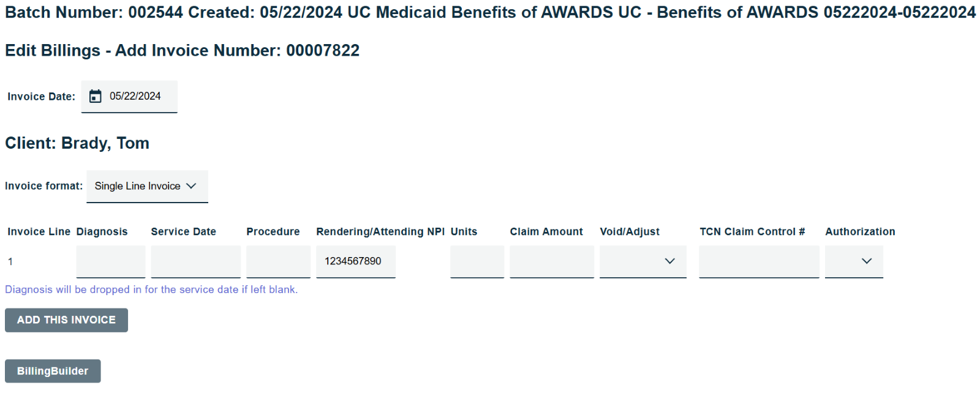The width and height of the screenshot is (980, 396).
Task: Click the diagnosis drop-in helper note
Action: [x=151, y=290]
